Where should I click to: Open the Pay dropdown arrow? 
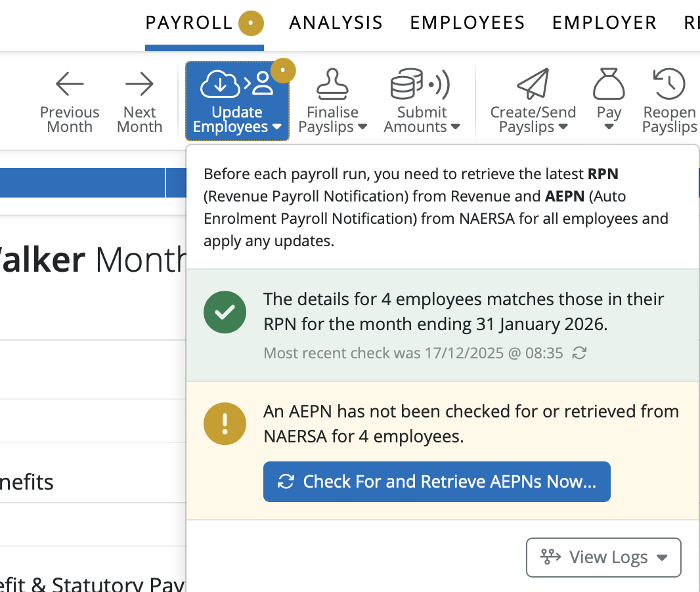[x=609, y=127]
